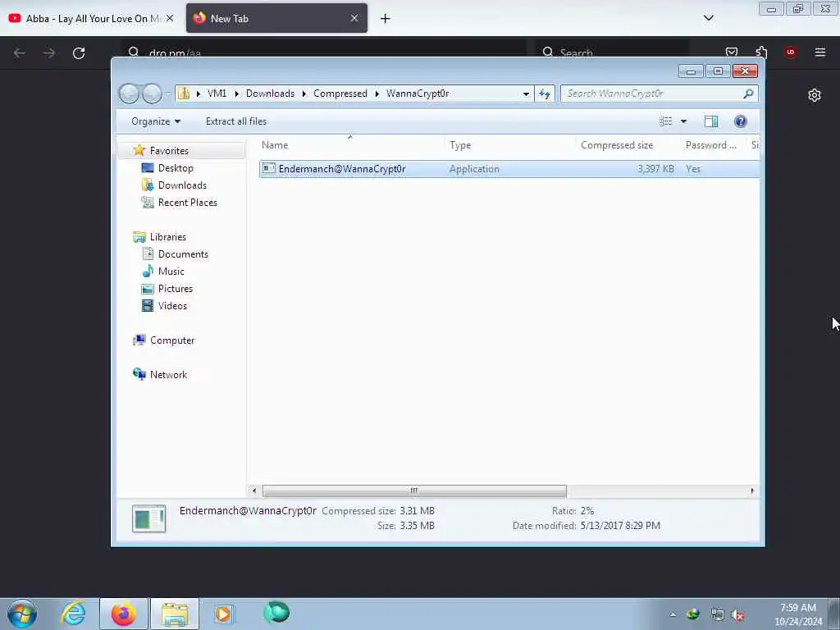The image size is (840, 630).
Task: Click the file thumbnail in details pane
Action: [x=149, y=518]
